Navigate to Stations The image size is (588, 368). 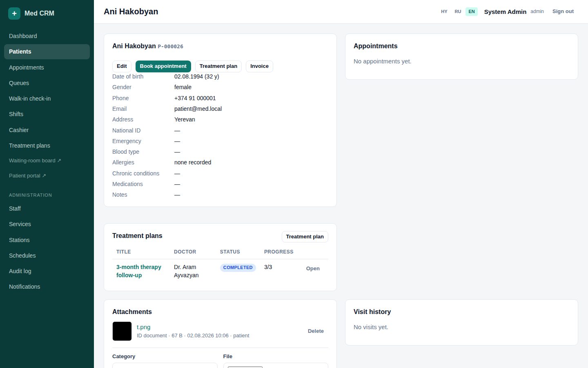47,240
